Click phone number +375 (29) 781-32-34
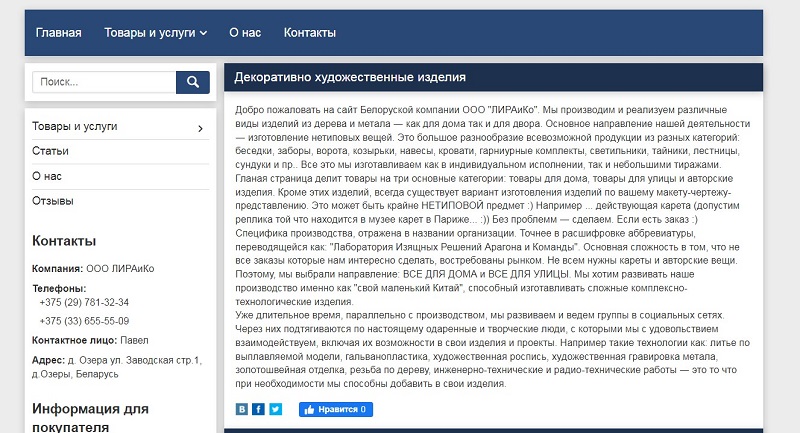 point(84,302)
